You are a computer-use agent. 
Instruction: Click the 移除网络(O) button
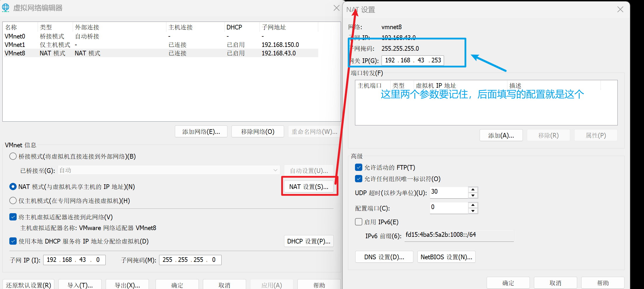coord(257,132)
